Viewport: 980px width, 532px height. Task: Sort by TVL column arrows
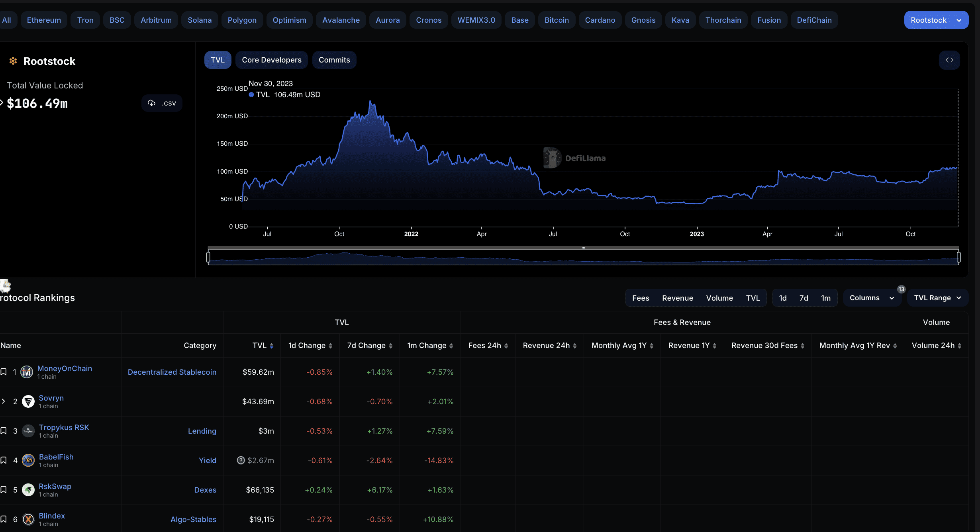click(271, 346)
